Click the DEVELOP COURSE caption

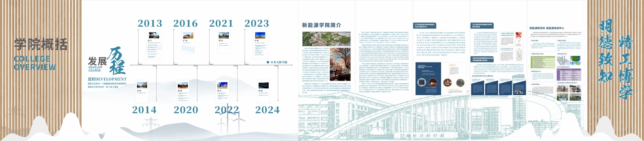click(x=95, y=69)
